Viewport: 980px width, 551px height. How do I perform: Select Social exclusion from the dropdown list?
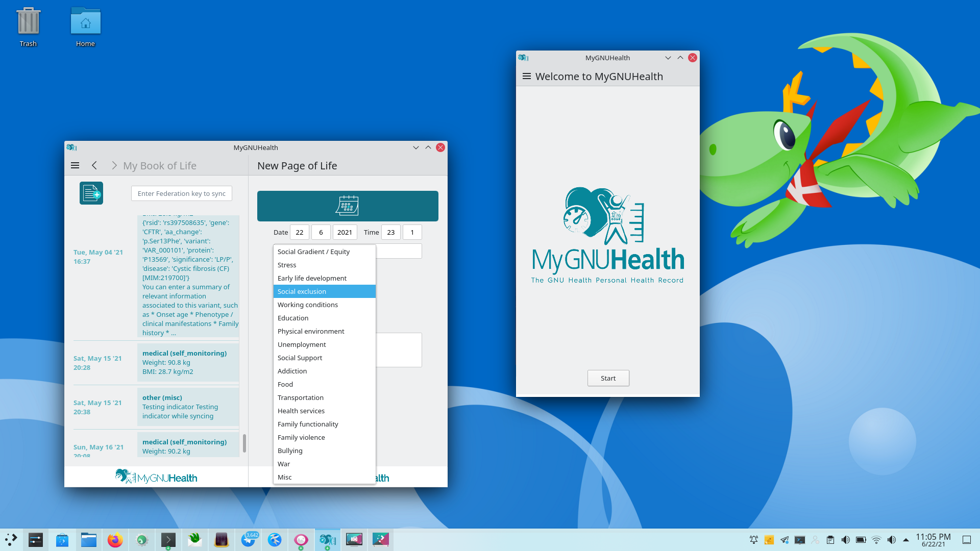coord(324,291)
